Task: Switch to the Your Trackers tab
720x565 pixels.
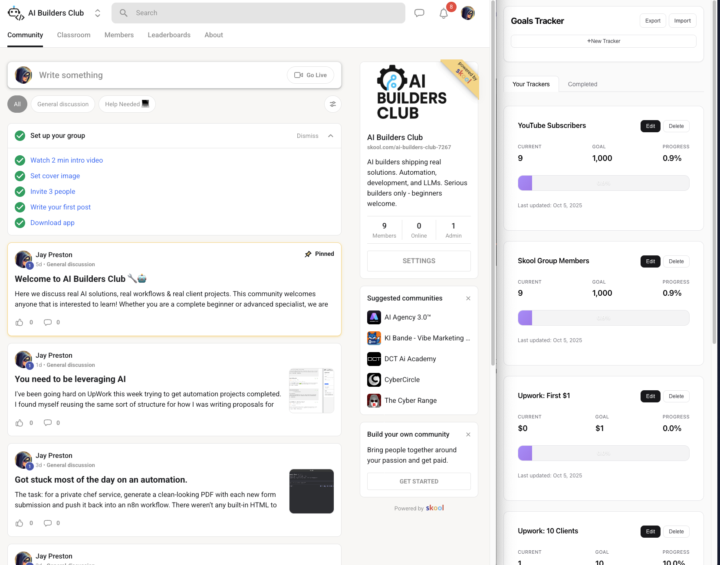Action: click(531, 84)
